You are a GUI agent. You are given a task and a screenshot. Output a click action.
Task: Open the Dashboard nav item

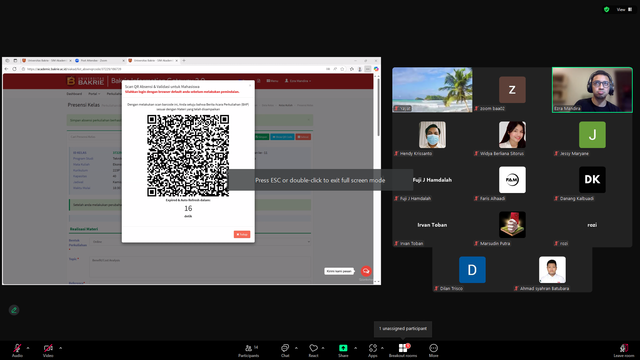tap(74, 94)
